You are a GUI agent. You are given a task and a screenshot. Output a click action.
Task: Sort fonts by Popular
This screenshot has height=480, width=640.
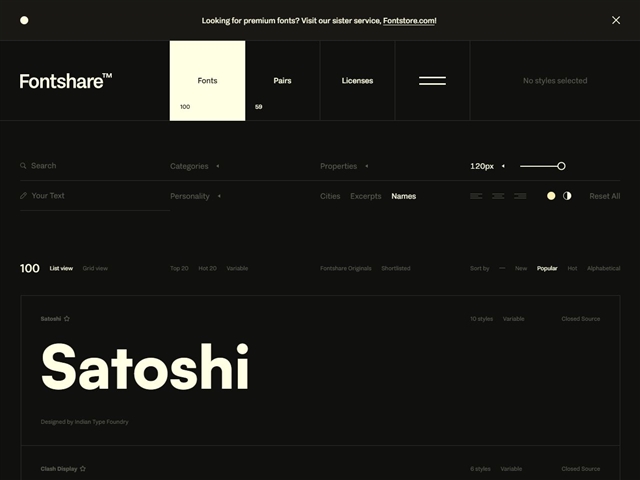tap(547, 268)
